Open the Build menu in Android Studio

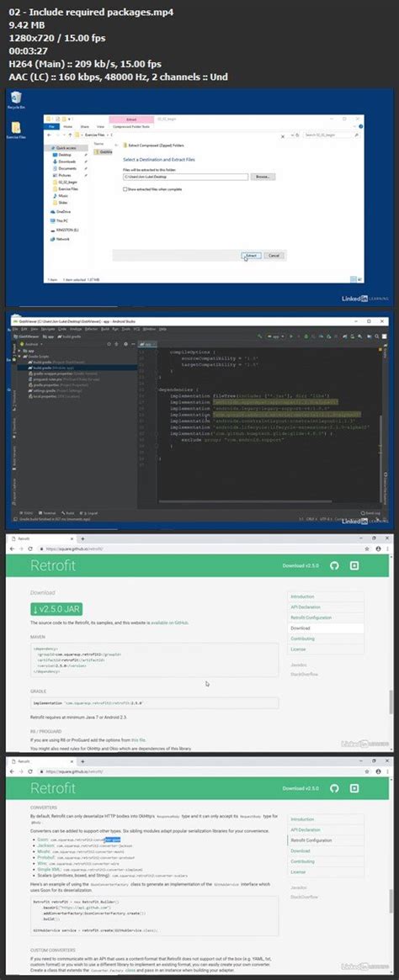coord(105,328)
